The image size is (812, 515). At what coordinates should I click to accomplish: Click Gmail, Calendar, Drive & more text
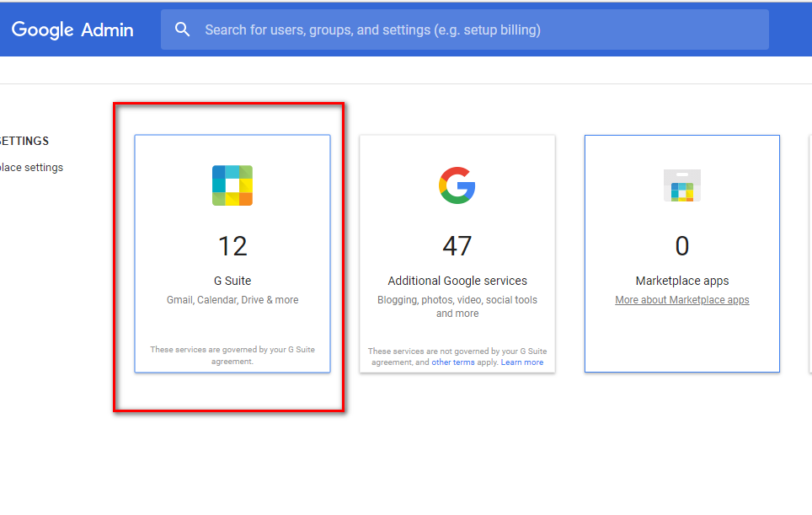pyautogui.click(x=232, y=300)
